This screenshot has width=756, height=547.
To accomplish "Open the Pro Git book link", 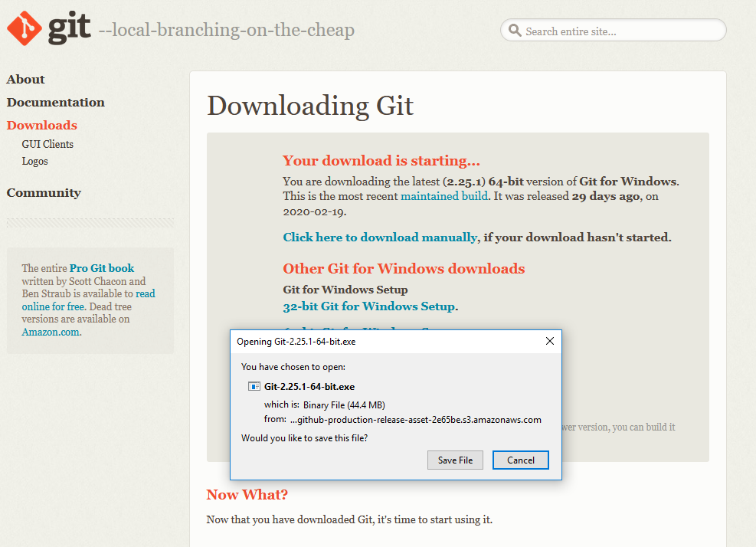I will (102, 268).
